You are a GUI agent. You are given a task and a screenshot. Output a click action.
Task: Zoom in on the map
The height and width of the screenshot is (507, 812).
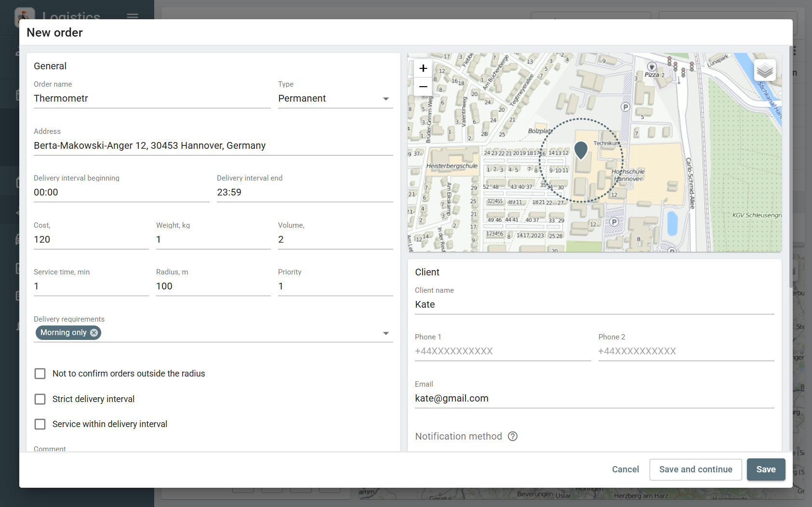tap(423, 68)
